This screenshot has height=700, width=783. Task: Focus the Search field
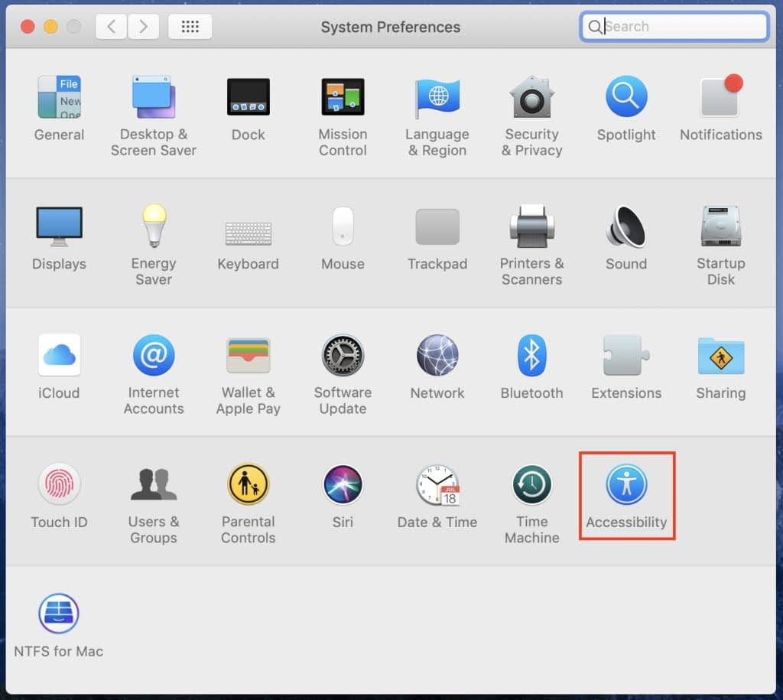(674, 26)
